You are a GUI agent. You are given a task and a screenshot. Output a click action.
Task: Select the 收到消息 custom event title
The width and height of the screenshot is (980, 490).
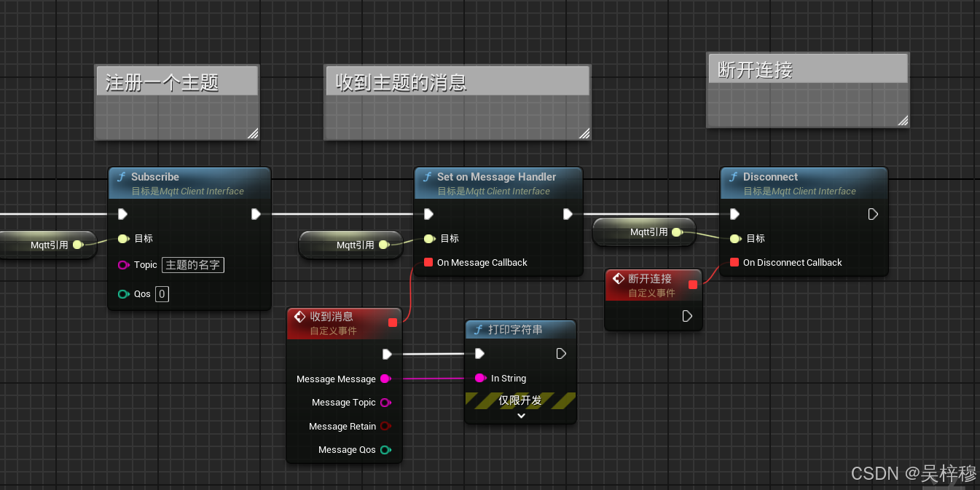tap(332, 317)
